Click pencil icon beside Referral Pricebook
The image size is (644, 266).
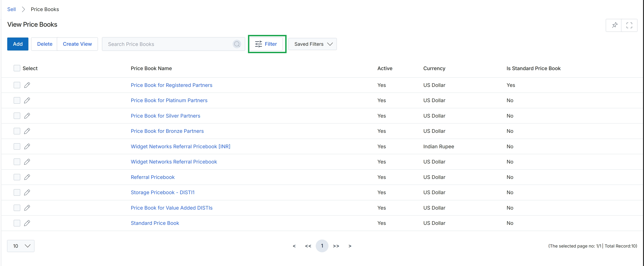click(x=27, y=177)
